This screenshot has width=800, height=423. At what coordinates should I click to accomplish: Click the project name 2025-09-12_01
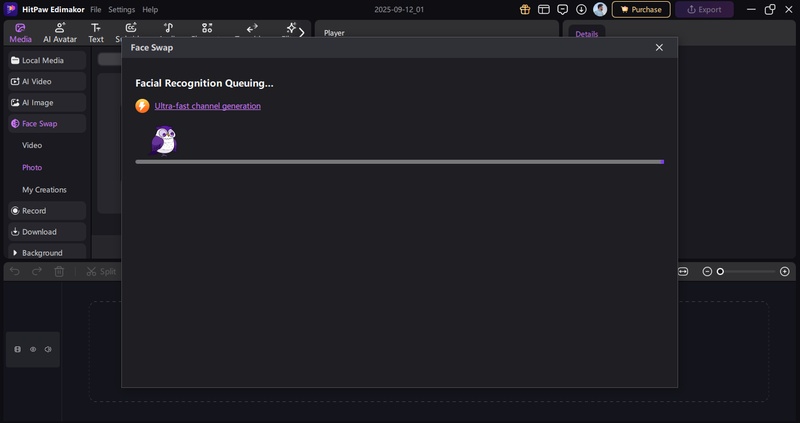(399, 9)
